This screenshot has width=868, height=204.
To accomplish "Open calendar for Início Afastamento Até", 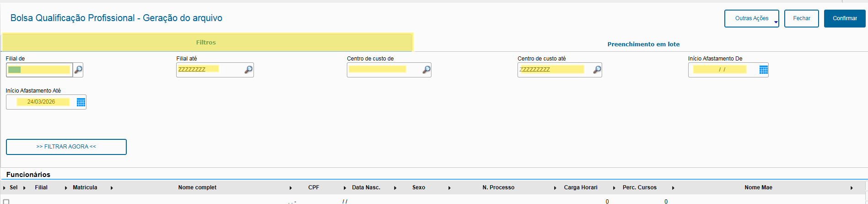I will [81, 102].
